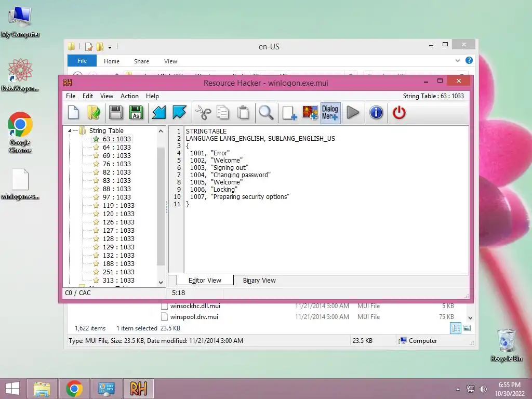Save the file with the grey floppy icon
The image size is (532, 399).
pyautogui.click(x=116, y=113)
